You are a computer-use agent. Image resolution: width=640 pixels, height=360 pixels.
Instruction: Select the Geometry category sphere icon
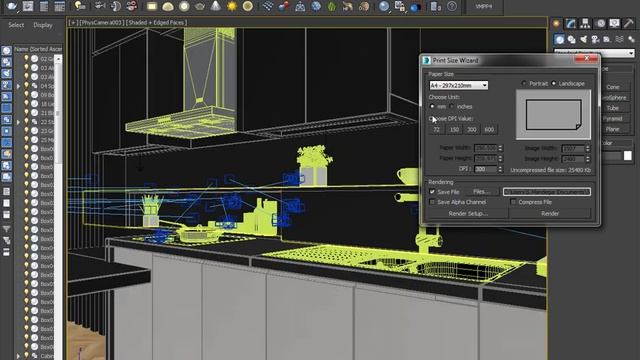click(x=560, y=39)
